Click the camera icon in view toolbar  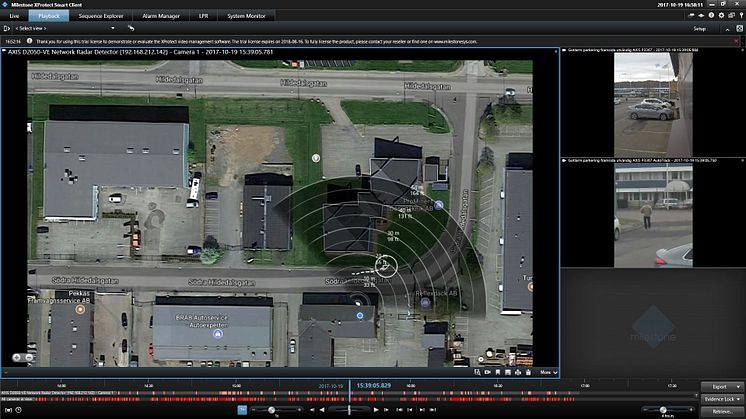tap(488, 372)
